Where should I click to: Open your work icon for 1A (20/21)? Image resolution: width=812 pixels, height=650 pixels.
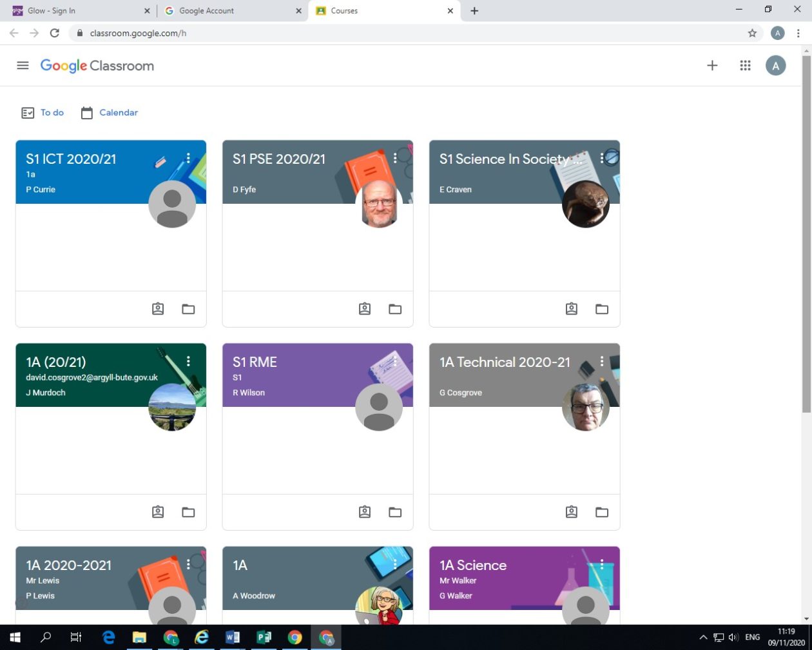[158, 512]
